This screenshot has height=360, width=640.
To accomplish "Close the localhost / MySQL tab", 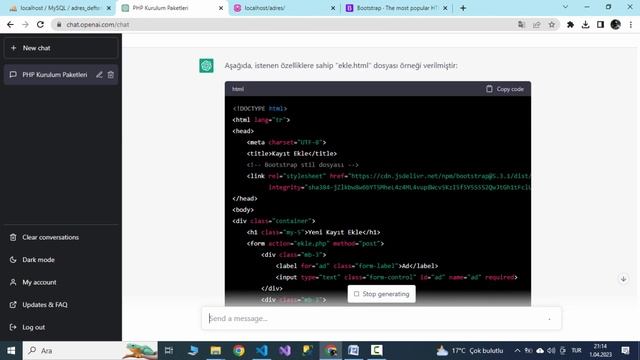I will click(109, 8).
